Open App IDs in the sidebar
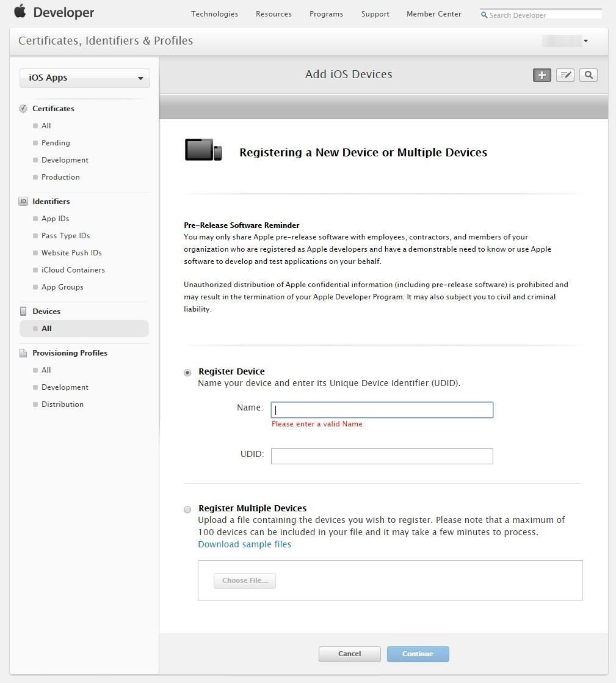The height and width of the screenshot is (683, 616). tap(55, 219)
